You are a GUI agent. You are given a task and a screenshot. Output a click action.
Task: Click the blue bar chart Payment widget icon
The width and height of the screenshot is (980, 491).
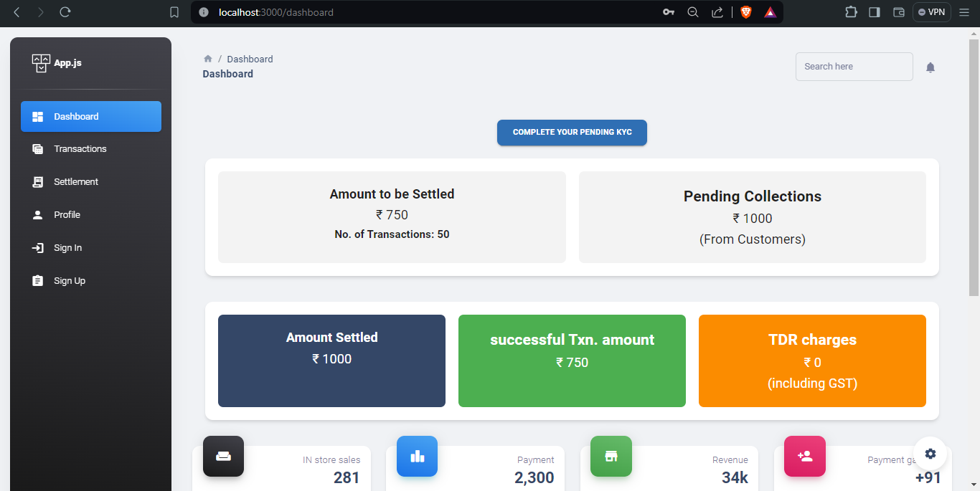pyautogui.click(x=417, y=456)
